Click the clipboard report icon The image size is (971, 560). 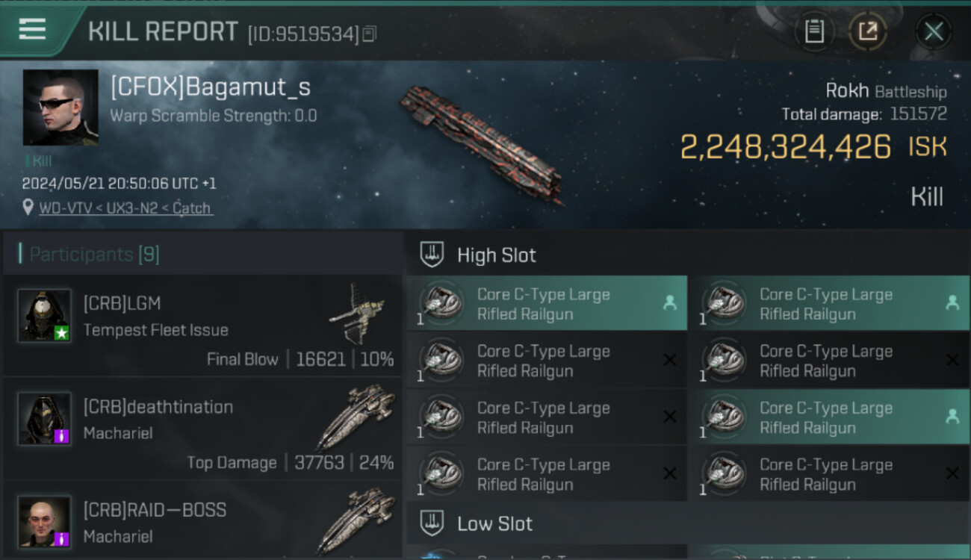(814, 31)
